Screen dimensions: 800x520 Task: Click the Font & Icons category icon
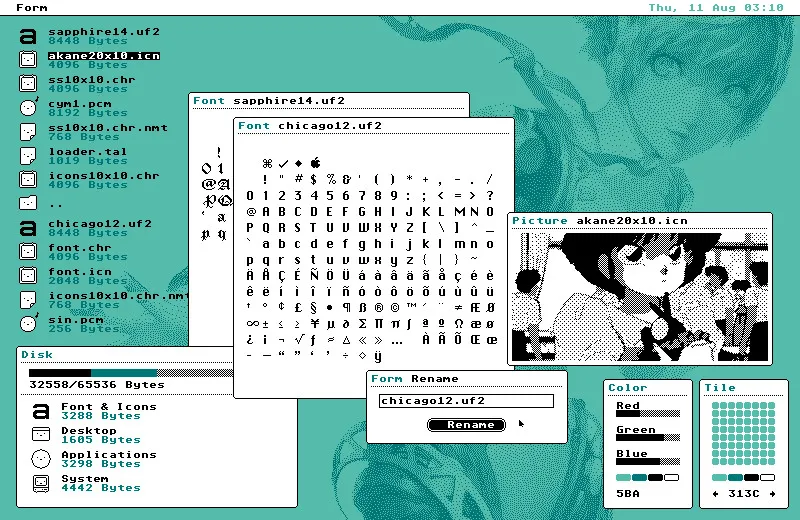[41, 411]
